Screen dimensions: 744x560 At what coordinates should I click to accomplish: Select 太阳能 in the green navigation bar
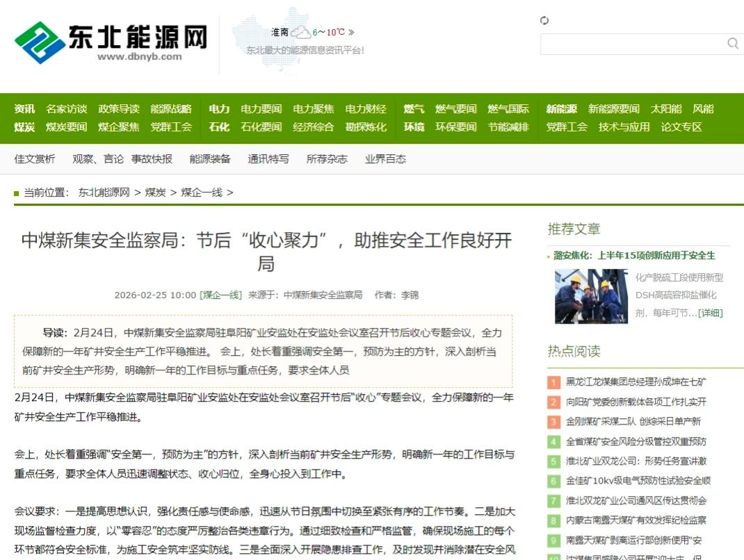[x=666, y=109]
